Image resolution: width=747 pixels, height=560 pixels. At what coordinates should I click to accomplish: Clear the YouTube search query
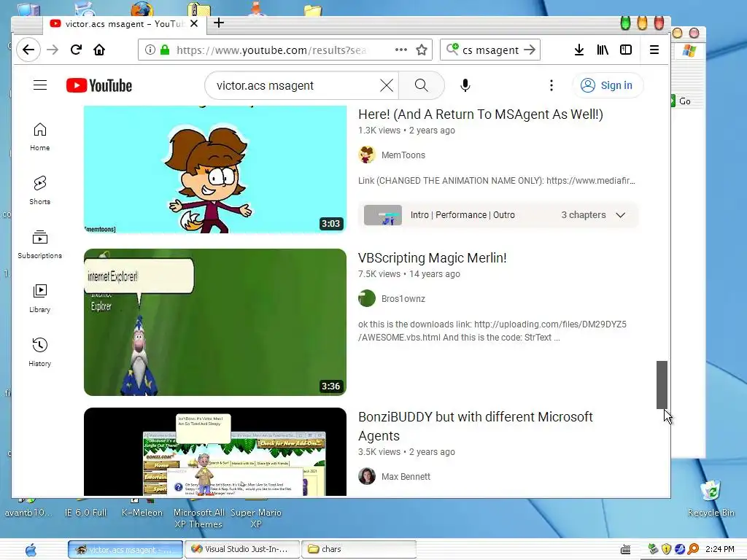[387, 85]
